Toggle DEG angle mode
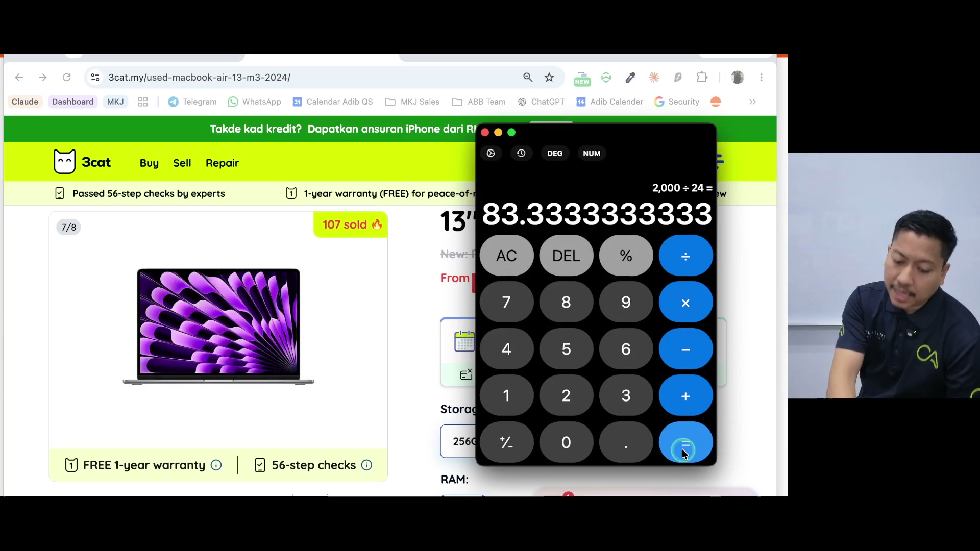This screenshot has height=551, width=980. click(555, 153)
